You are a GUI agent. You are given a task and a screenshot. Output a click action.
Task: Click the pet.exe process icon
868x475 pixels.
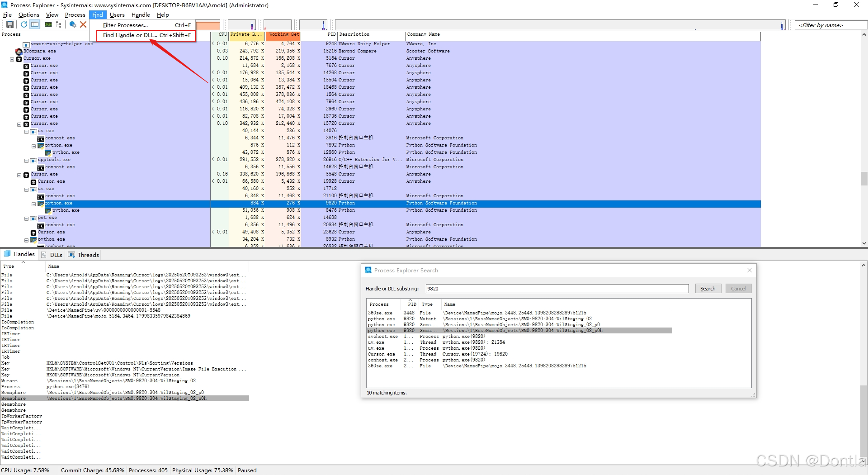33,218
